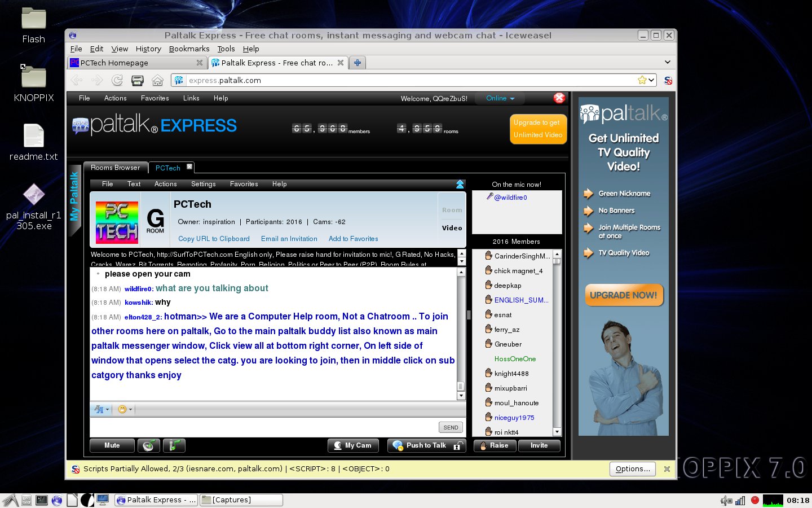Click Add to Favorites link
The width and height of the screenshot is (812, 508).
[354, 239]
